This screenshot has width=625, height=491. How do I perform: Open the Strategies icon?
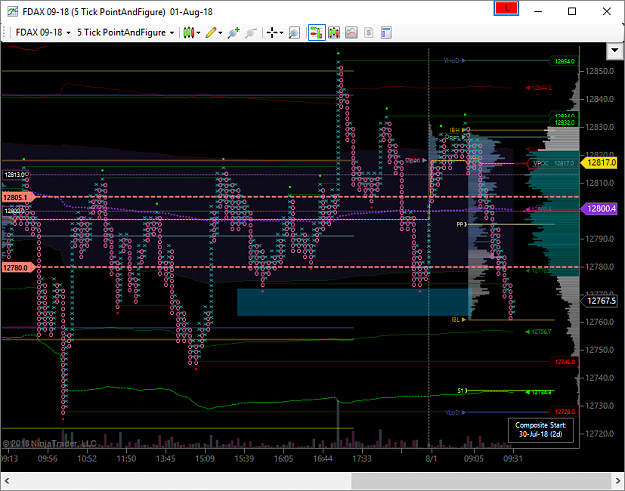click(x=369, y=33)
